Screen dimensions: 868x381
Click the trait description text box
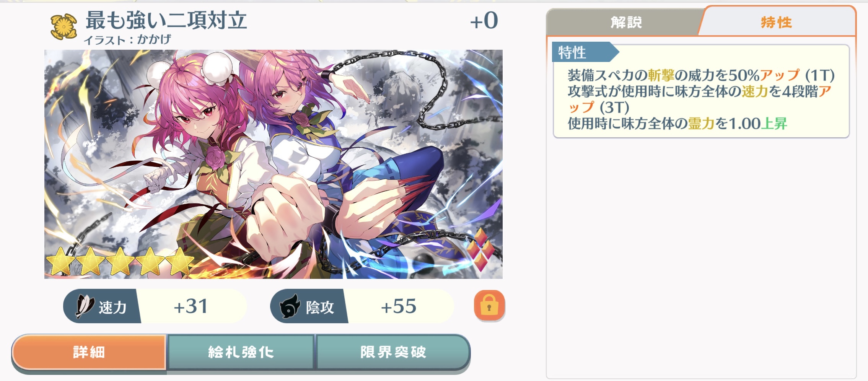click(x=701, y=91)
